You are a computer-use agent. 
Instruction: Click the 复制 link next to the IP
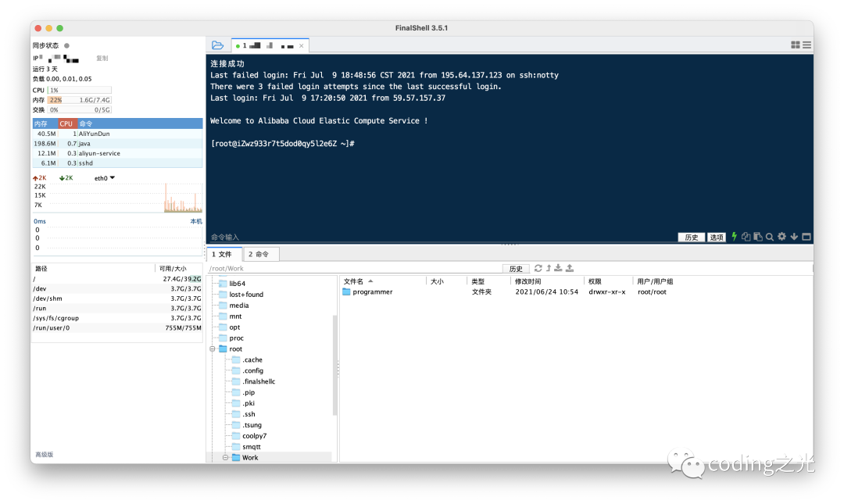click(102, 58)
